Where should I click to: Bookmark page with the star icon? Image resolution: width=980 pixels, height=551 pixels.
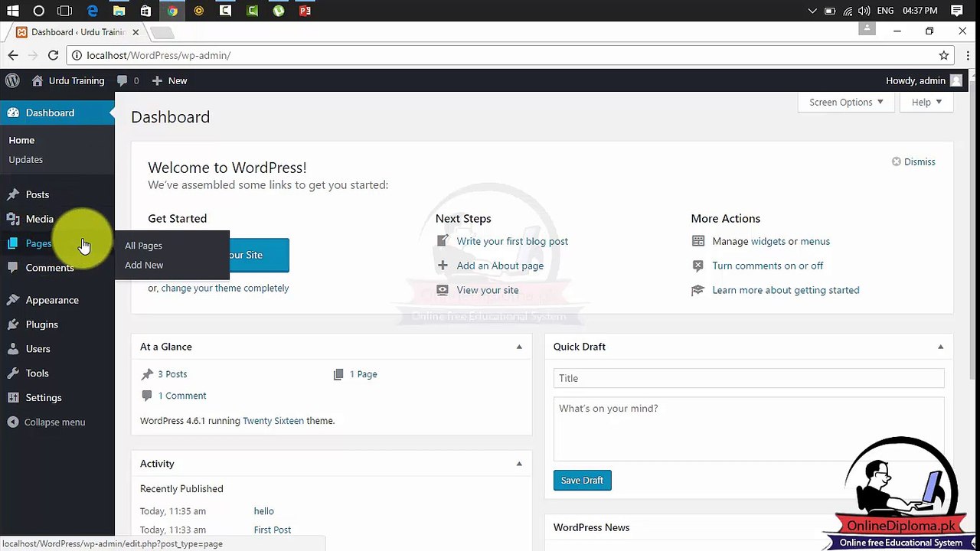click(x=944, y=55)
